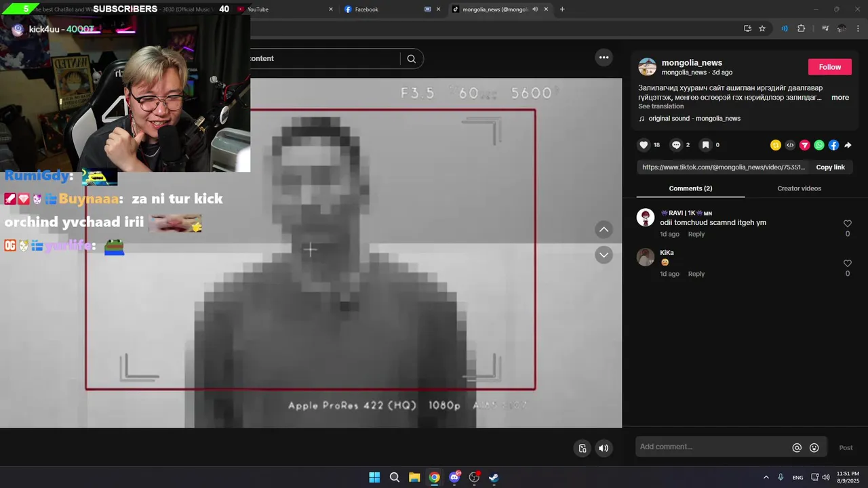Open Windows taskbar search
Screen dimensions: 868x488
(x=394, y=477)
